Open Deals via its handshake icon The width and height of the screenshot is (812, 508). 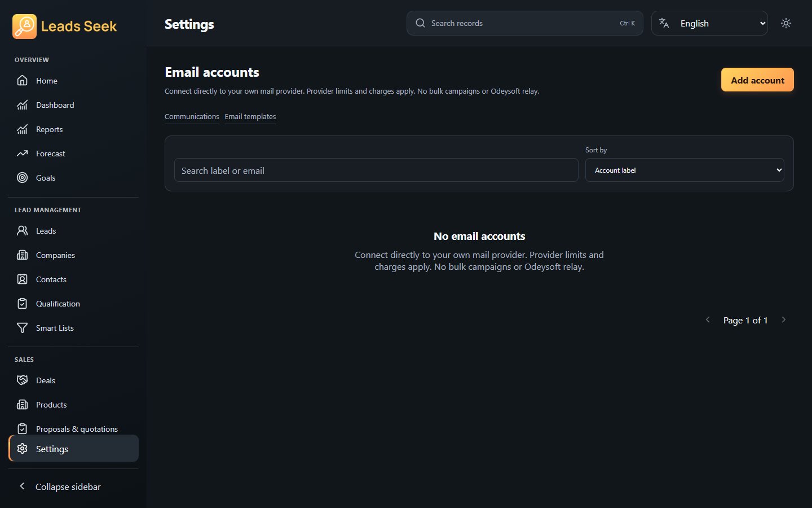[22, 380]
